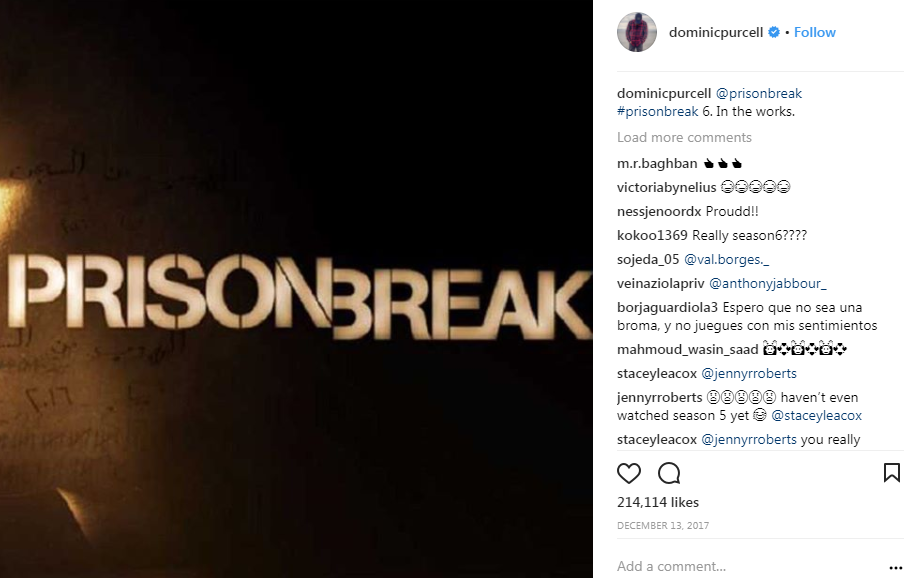This screenshot has width=909, height=578.
Task: Follow dominicpurcell
Action: (x=815, y=32)
